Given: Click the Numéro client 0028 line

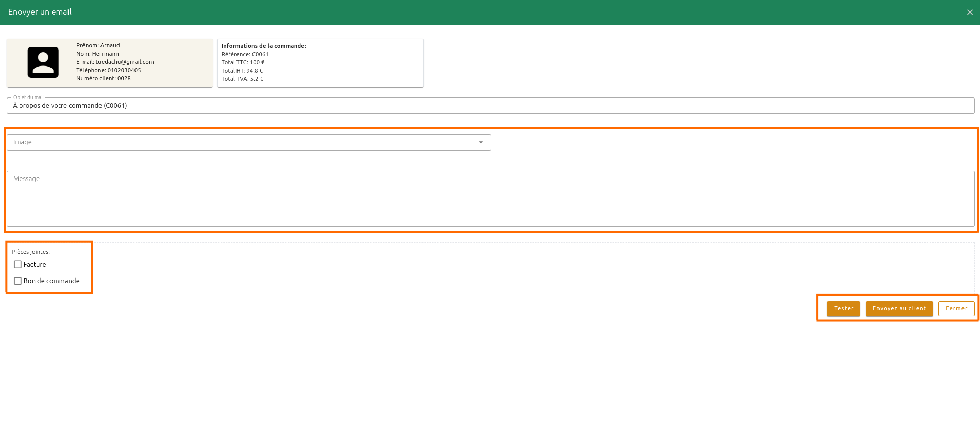Looking at the screenshot, I should tap(103, 78).
